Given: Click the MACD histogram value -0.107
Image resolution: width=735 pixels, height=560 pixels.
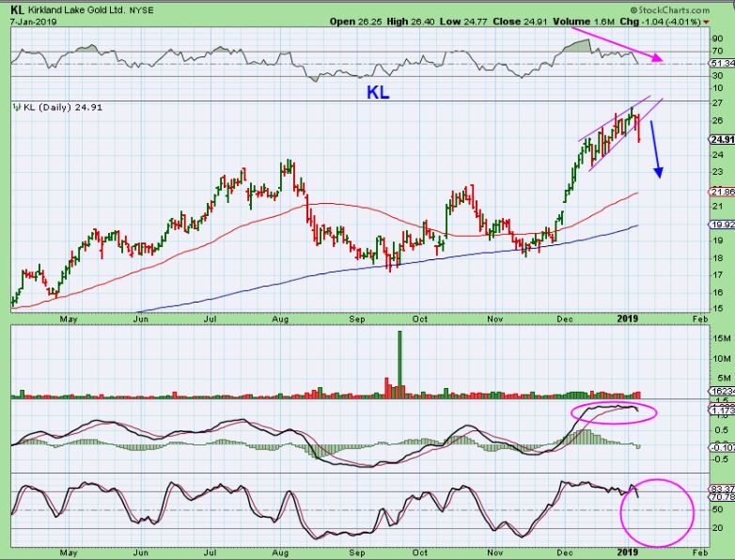Looking at the screenshot, I should click(x=723, y=448).
